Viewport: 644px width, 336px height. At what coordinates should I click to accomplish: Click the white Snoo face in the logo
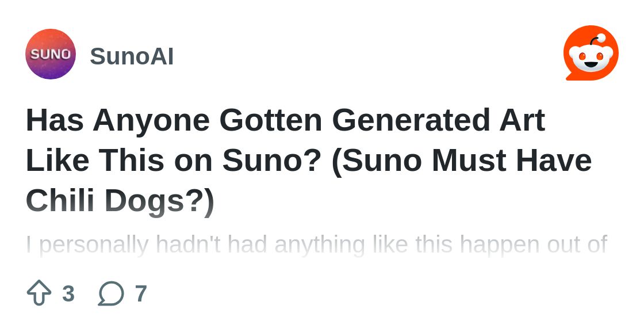click(x=592, y=58)
